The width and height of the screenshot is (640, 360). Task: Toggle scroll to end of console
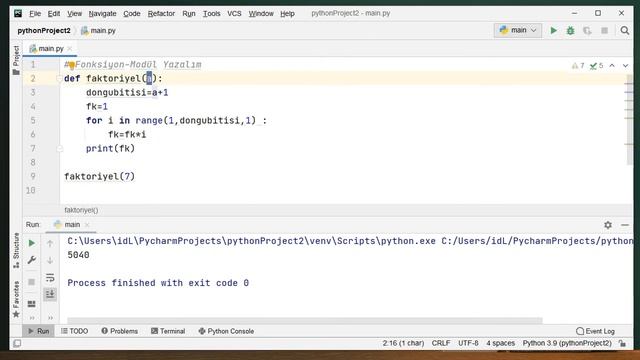click(50, 294)
